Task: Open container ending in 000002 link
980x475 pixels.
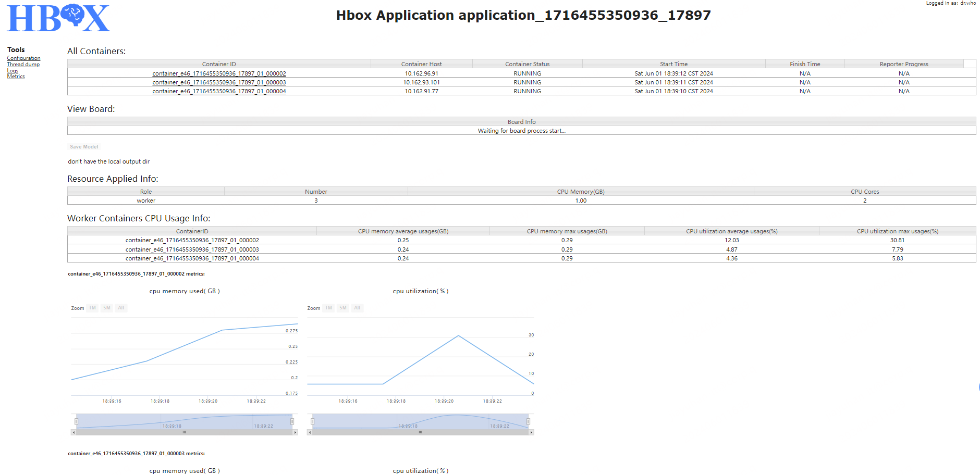Action: coord(219,73)
